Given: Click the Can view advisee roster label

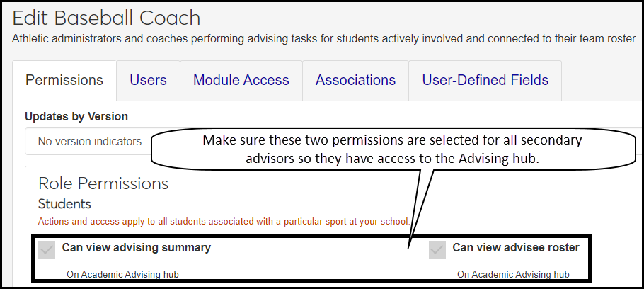Looking at the screenshot, I should point(516,248).
